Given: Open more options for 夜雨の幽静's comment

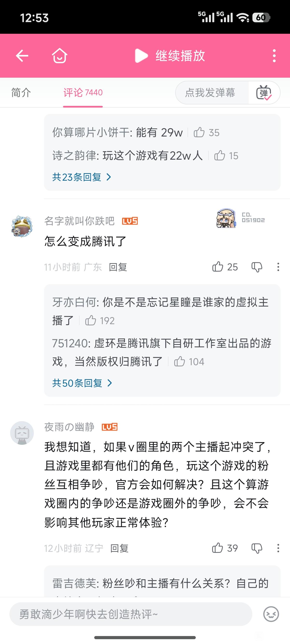Looking at the screenshot, I should tap(278, 548).
